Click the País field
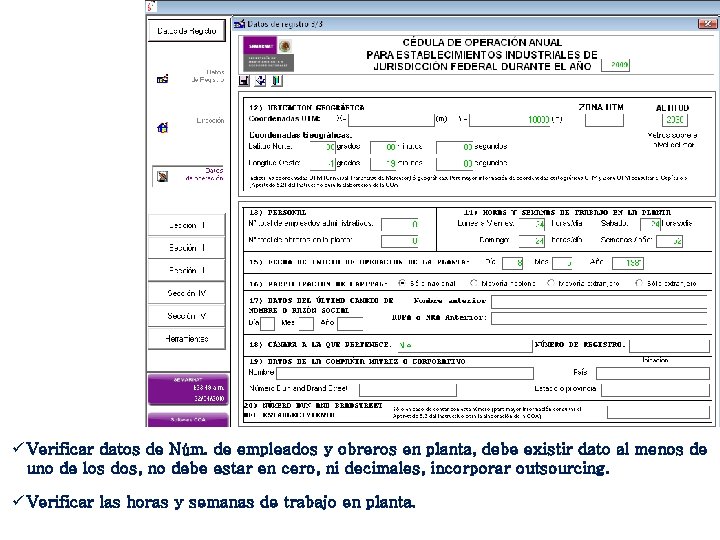Image resolution: width=720 pixels, height=540 pixels. [x=653, y=373]
